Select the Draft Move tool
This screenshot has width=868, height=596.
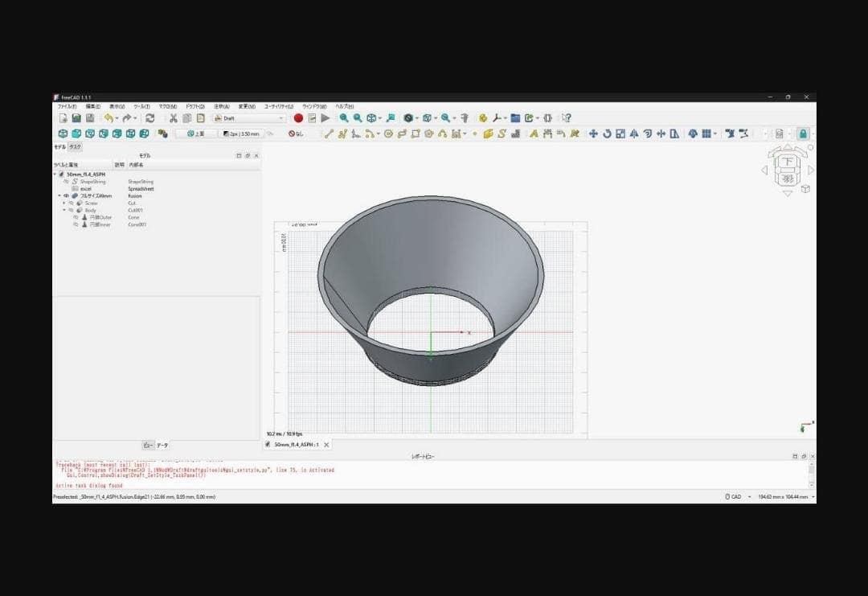coord(593,134)
